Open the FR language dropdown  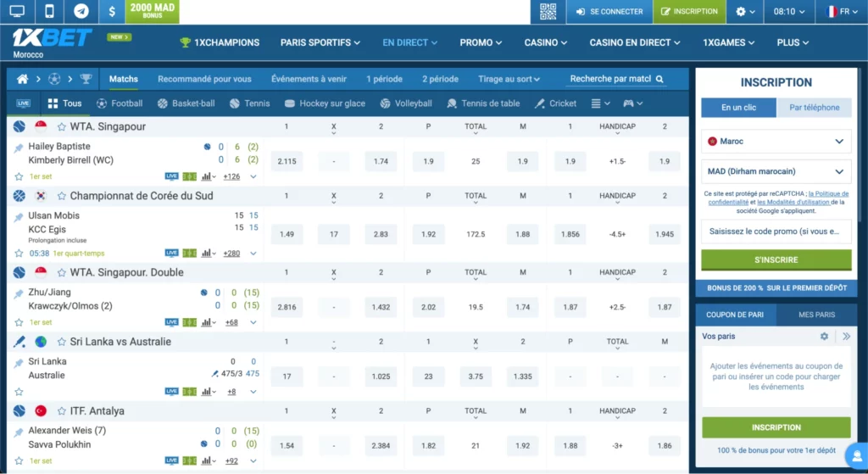[x=842, y=11]
